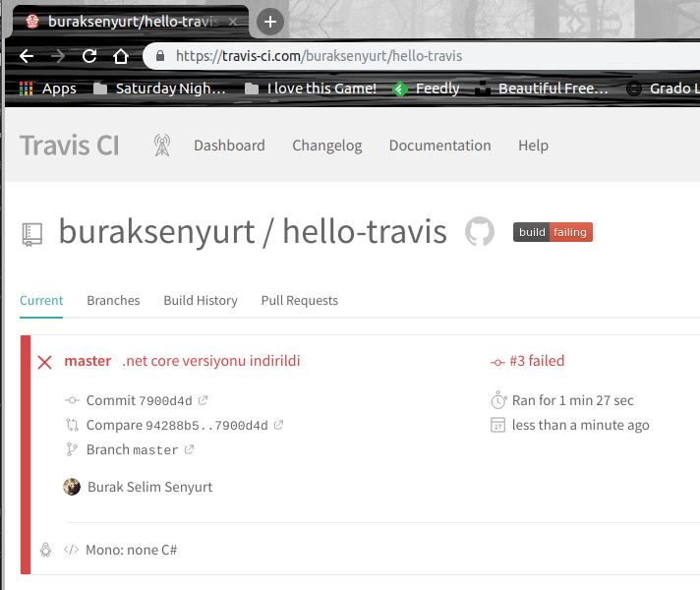Click the Travis CI broadcast tower icon

162,146
